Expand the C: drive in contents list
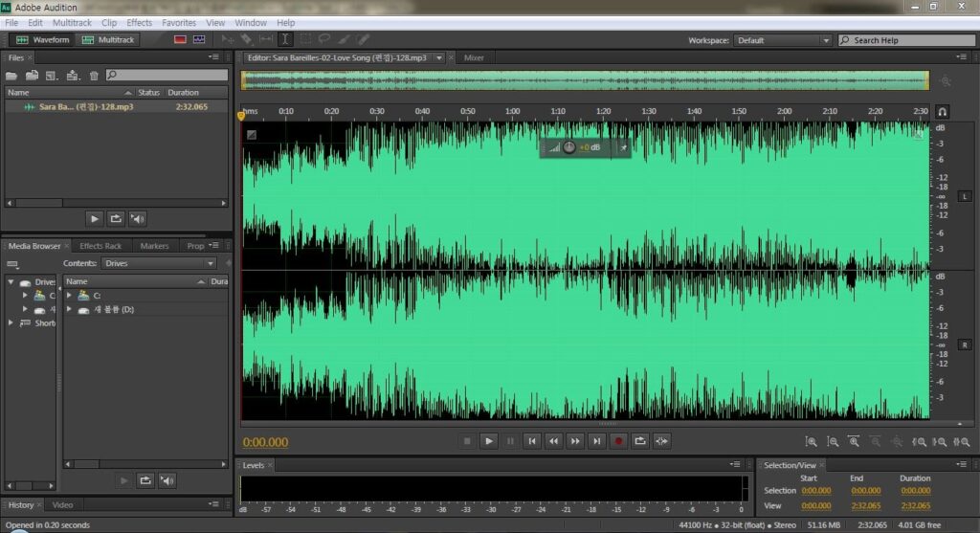The width and height of the screenshot is (980, 533). (x=69, y=295)
